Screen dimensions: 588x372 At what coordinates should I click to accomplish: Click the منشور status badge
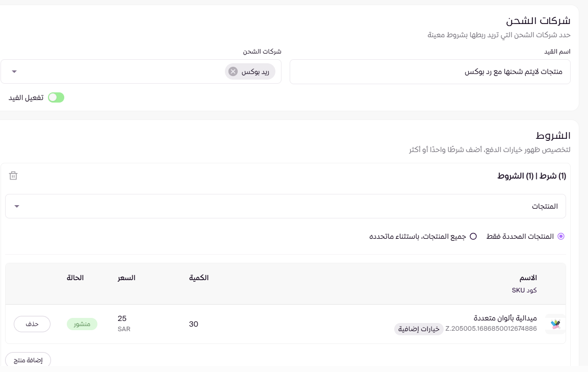[x=82, y=324]
